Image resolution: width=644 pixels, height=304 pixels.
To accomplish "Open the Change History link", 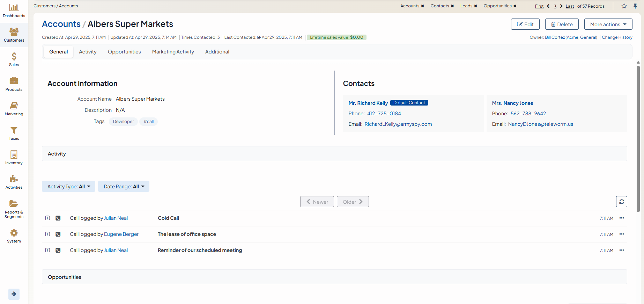I will pyautogui.click(x=617, y=37).
